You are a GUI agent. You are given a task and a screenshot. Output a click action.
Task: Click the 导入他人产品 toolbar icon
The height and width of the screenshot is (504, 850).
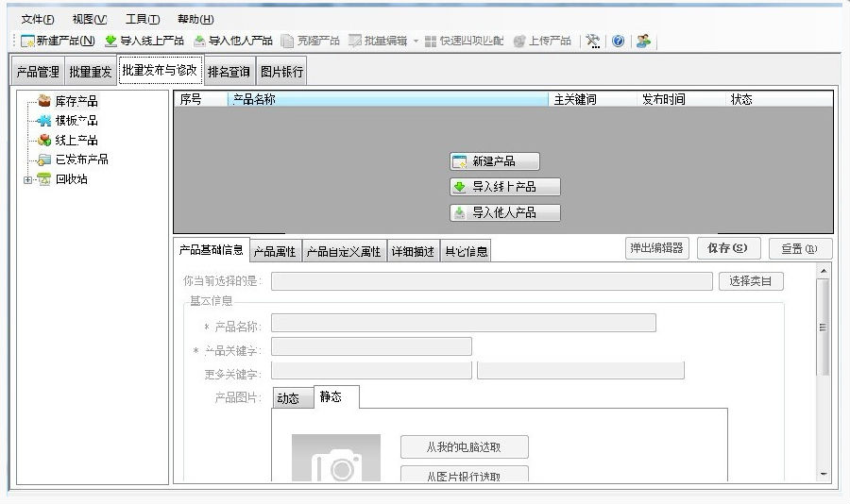click(x=199, y=41)
